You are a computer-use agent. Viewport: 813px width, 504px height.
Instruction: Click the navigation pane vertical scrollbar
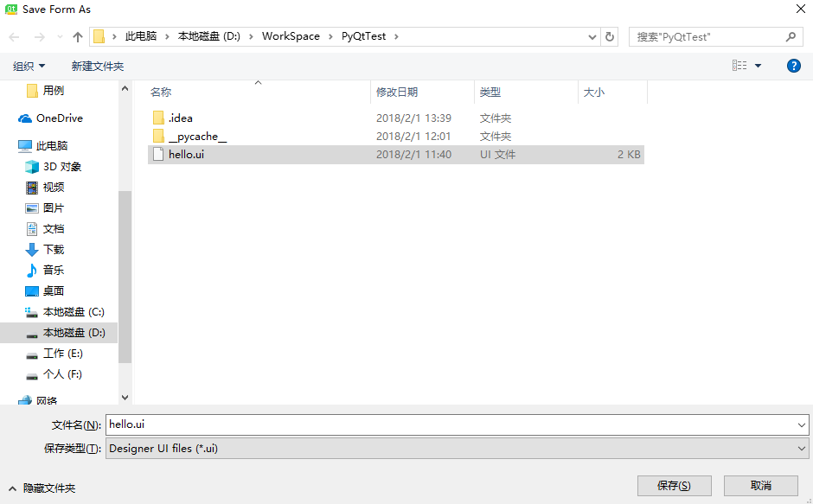(x=125, y=277)
